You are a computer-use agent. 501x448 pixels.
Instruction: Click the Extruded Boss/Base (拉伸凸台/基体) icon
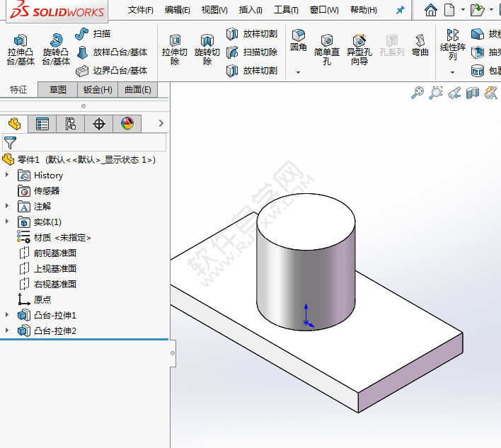pos(21,41)
